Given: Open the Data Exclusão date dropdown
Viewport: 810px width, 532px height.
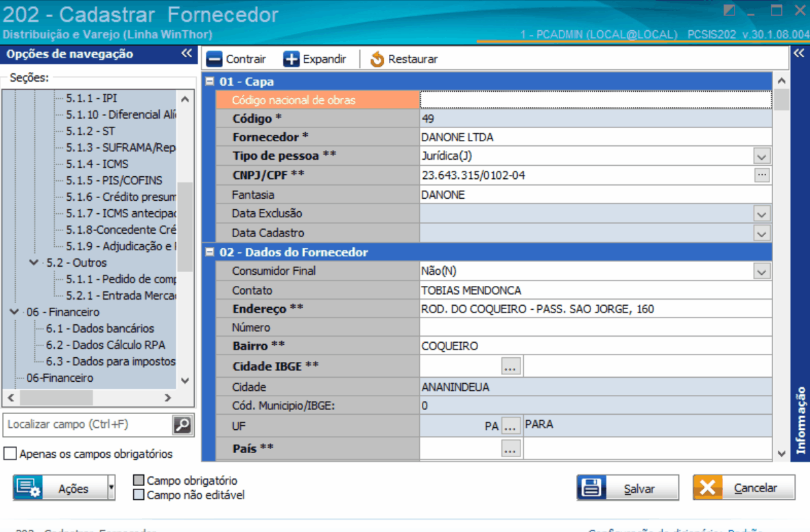Looking at the screenshot, I should (761, 214).
